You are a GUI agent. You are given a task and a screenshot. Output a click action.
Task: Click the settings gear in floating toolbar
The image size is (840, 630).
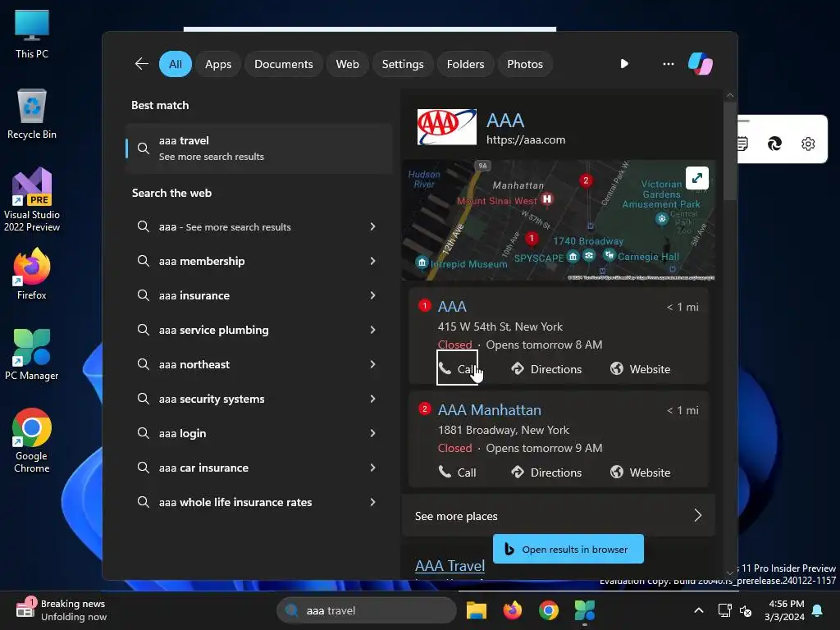808,144
